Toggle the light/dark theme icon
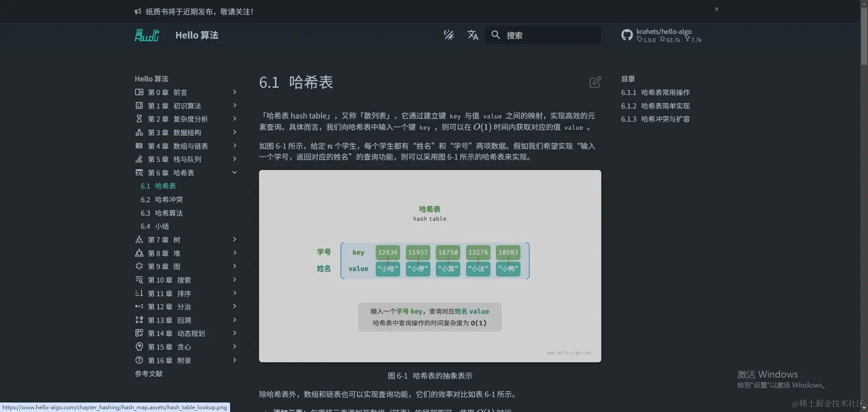Image resolution: width=868 pixels, height=412 pixels. [x=449, y=35]
